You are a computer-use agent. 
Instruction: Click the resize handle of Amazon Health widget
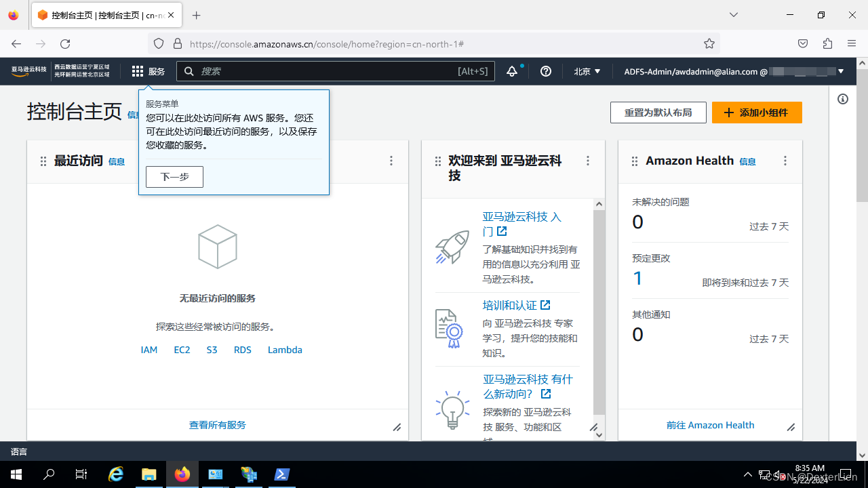pyautogui.click(x=791, y=427)
